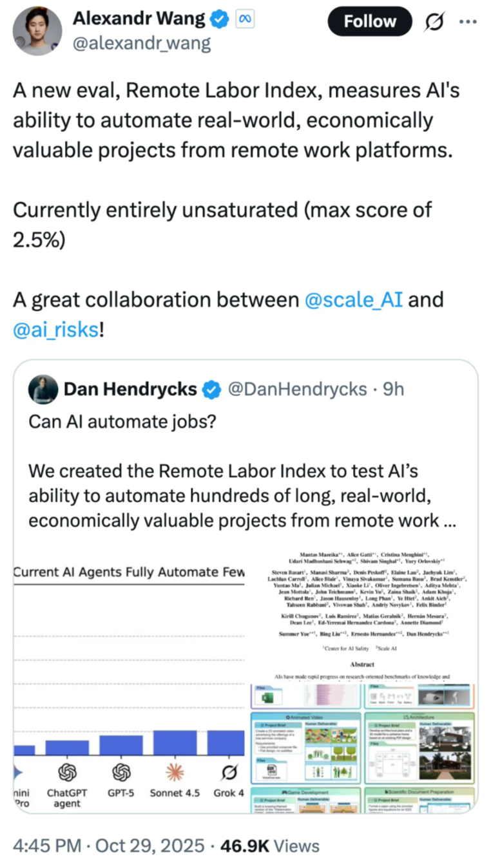The width and height of the screenshot is (491, 868).
Task: Click the verified badge next to Alexandr Wang
Action: click(x=219, y=19)
